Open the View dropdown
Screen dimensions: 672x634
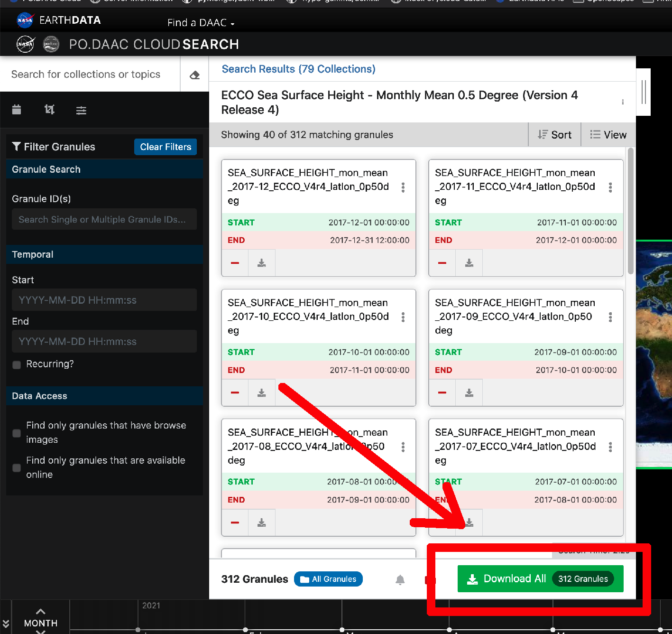tap(608, 135)
